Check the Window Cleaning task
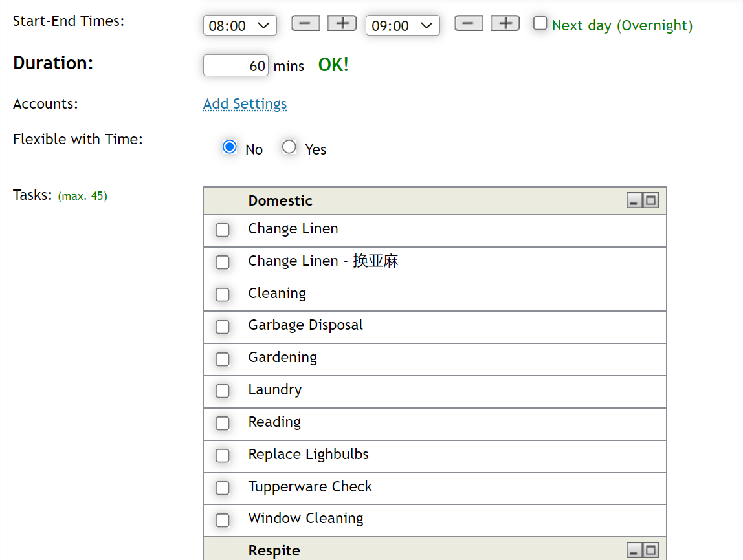This screenshot has height=560, width=743. (223, 521)
